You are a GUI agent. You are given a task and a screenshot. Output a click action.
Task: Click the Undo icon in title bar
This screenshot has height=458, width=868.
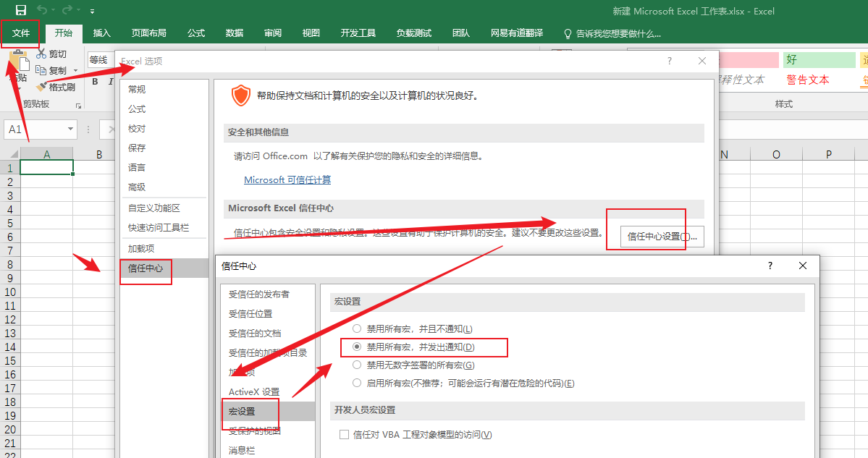click(42, 10)
